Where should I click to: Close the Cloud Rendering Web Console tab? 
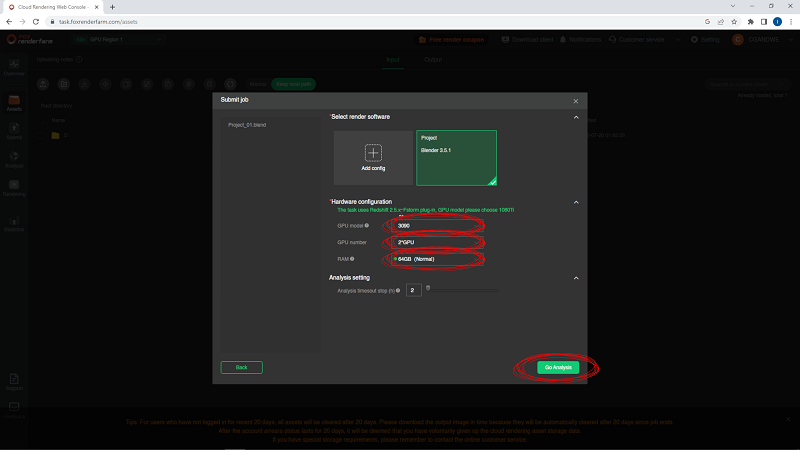(96, 7)
